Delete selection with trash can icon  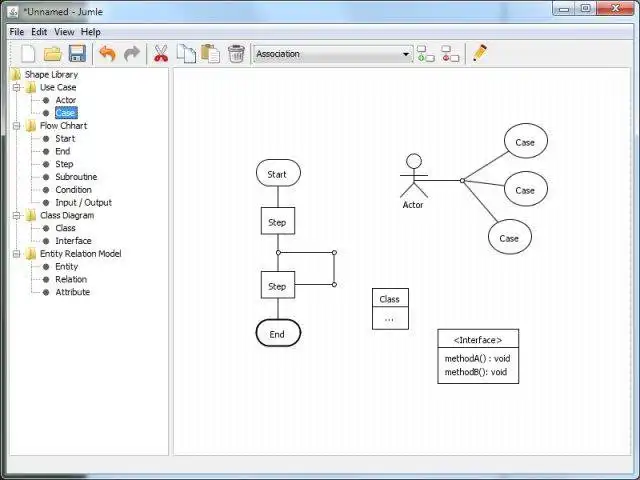[x=236, y=53]
